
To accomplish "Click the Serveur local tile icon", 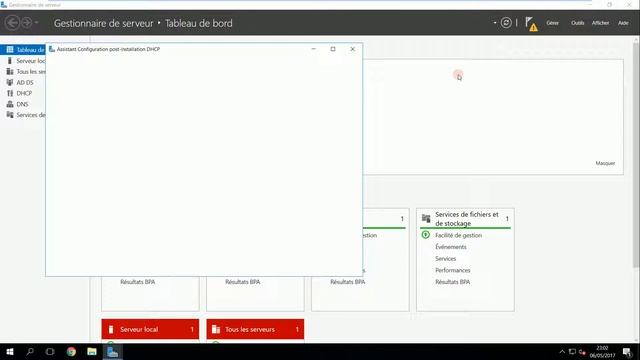I will pos(111,329).
